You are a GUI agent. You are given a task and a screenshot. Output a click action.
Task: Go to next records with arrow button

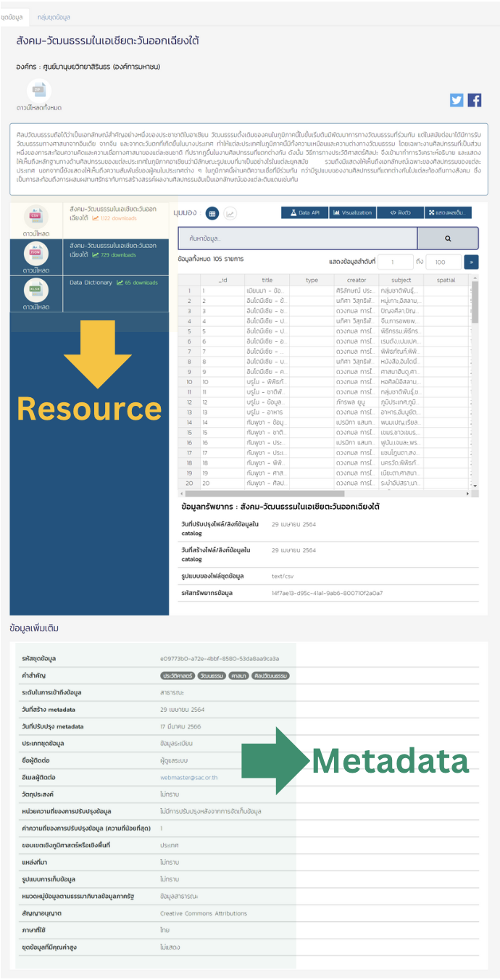(471, 262)
